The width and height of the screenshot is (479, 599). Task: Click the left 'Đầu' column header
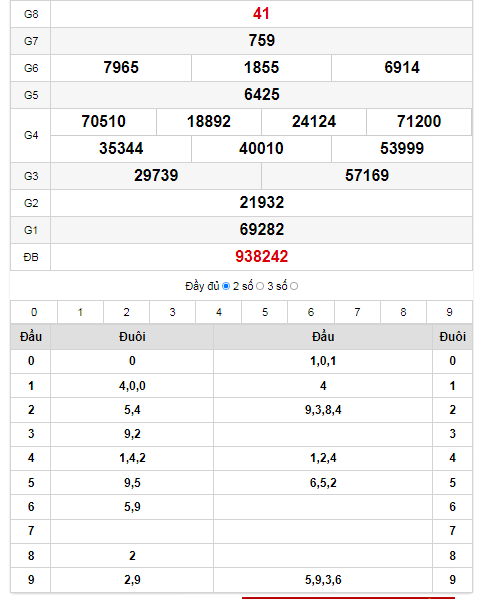point(31,337)
